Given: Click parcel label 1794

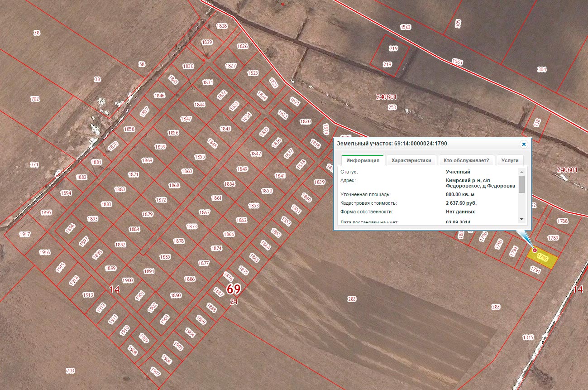Looking at the screenshot, I should (x=513, y=251).
